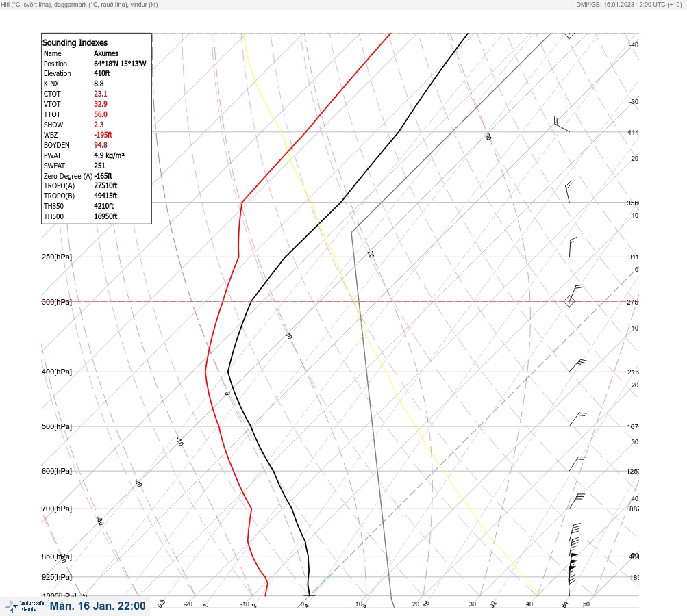687x616 pixels.
Task: Click the 'Zero Degree (A)' label
Action: 68,176
